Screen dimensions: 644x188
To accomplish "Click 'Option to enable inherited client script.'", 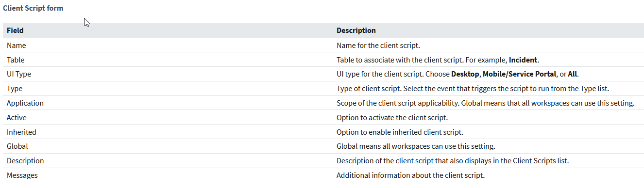I will point(400,132).
